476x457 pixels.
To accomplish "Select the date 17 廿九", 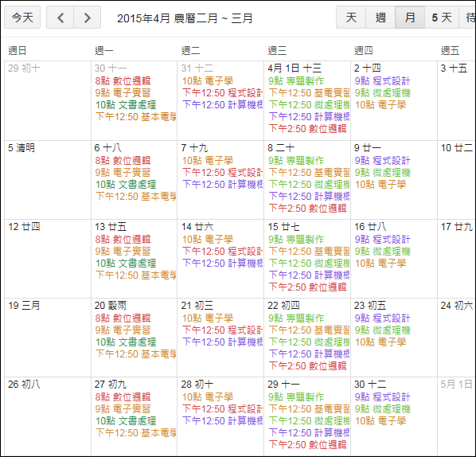I will (x=457, y=227).
